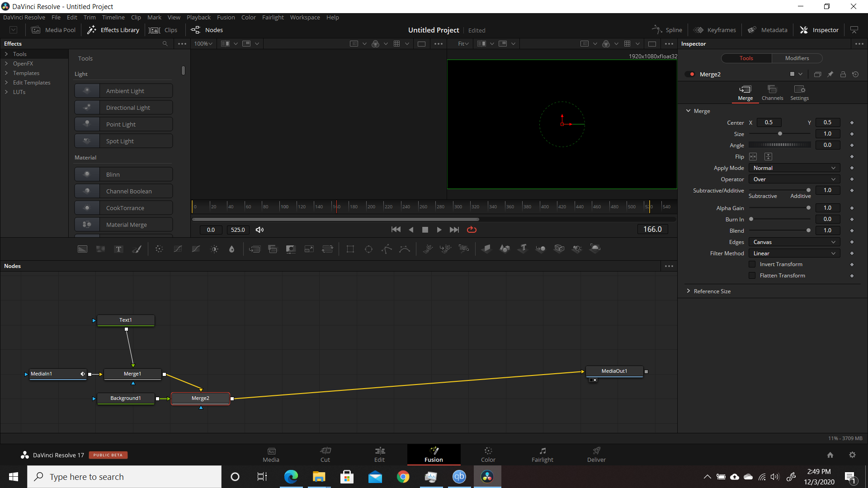Toggle the Inspector panel button

coord(819,30)
